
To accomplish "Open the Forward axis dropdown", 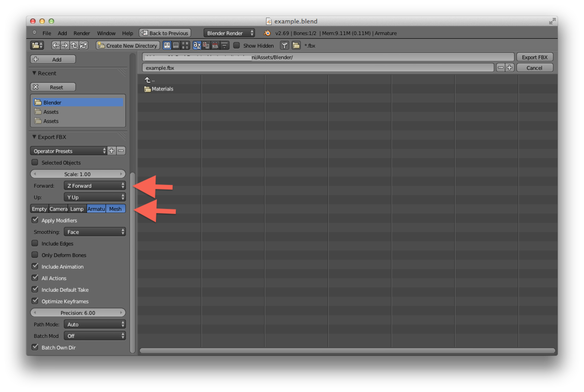I will [95, 185].
